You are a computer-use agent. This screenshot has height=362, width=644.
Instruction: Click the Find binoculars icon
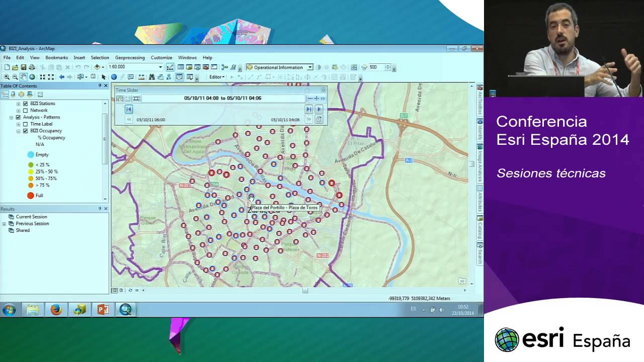pyautogui.click(x=151, y=77)
